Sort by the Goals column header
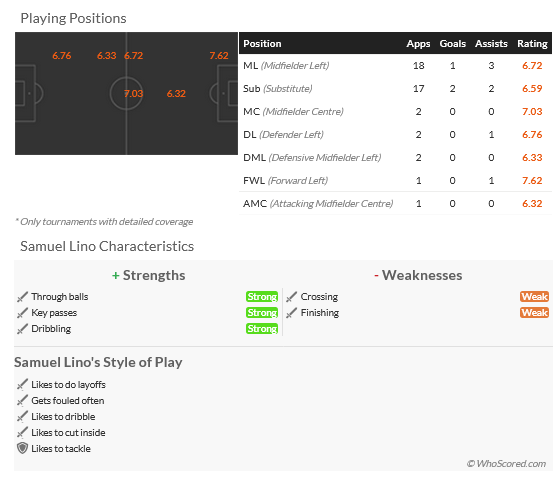The image size is (560, 477). click(x=452, y=44)
